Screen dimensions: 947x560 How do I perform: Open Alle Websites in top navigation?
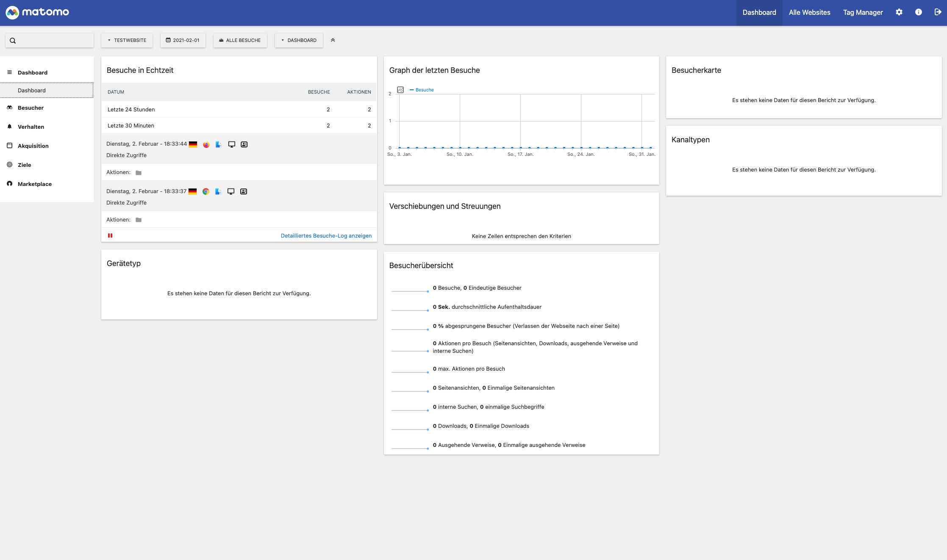(x=810, y=13)
